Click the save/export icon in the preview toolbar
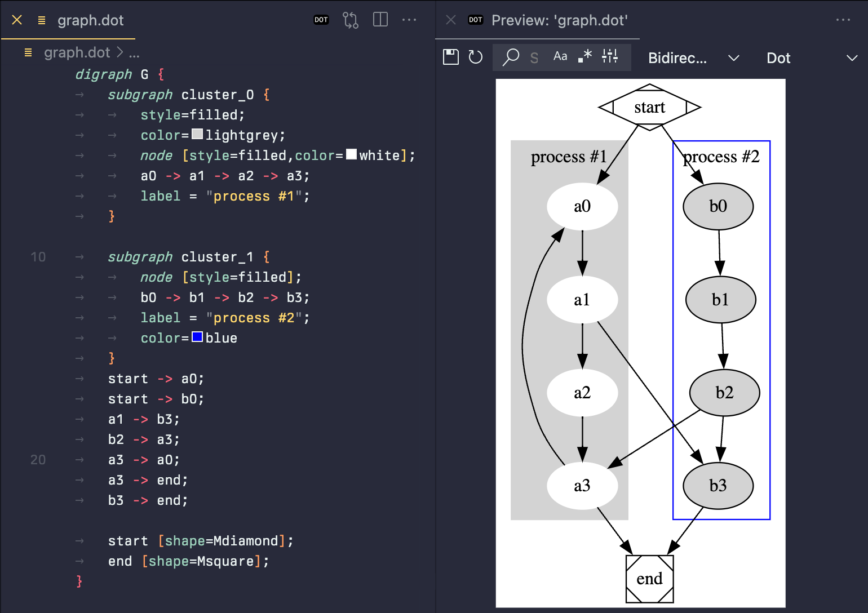 pos(450,56)
